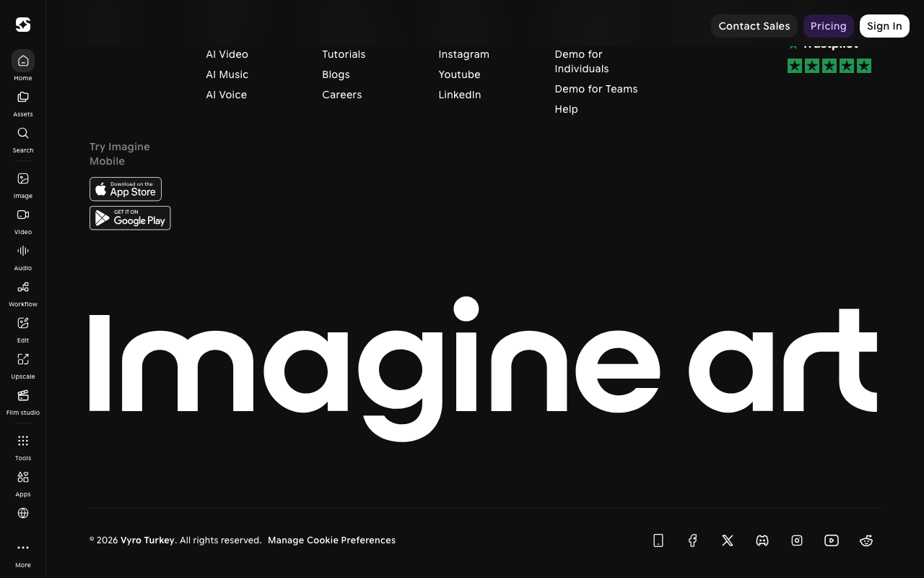Click the globe language icon

coord(23,513)
